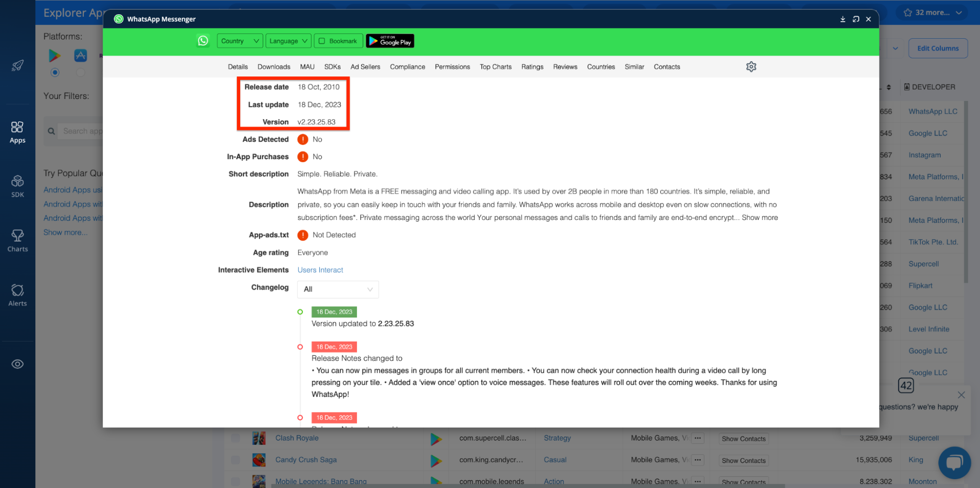Open SDK section in the left sidebar
The height and width of the screenshot is (488, 980).
pos(18,187)
